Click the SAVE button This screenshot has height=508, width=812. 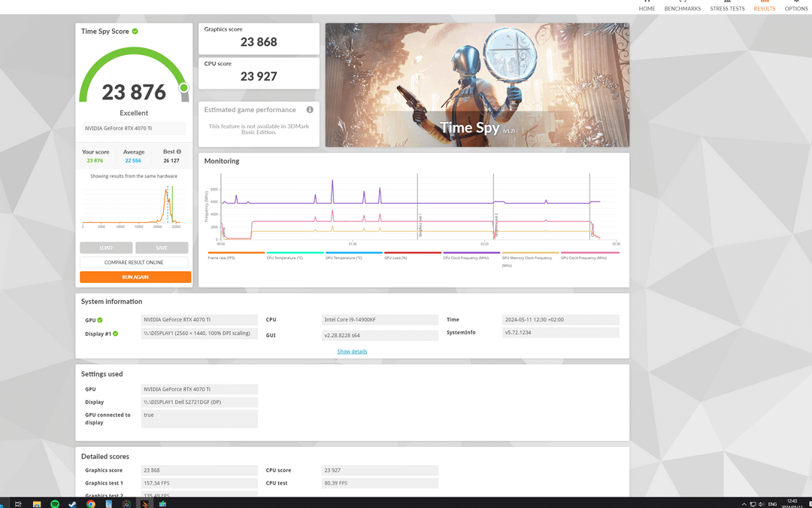tap(162, 248)
